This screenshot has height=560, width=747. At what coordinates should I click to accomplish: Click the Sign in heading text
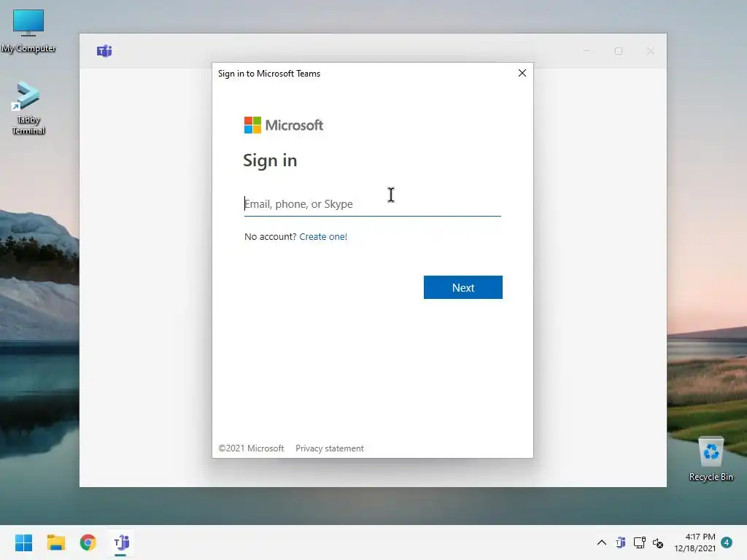[270, 160]
